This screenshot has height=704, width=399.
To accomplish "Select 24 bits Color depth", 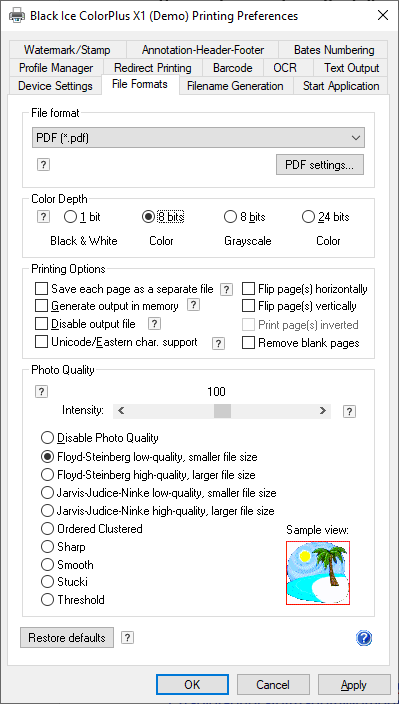I will (308, 217).
